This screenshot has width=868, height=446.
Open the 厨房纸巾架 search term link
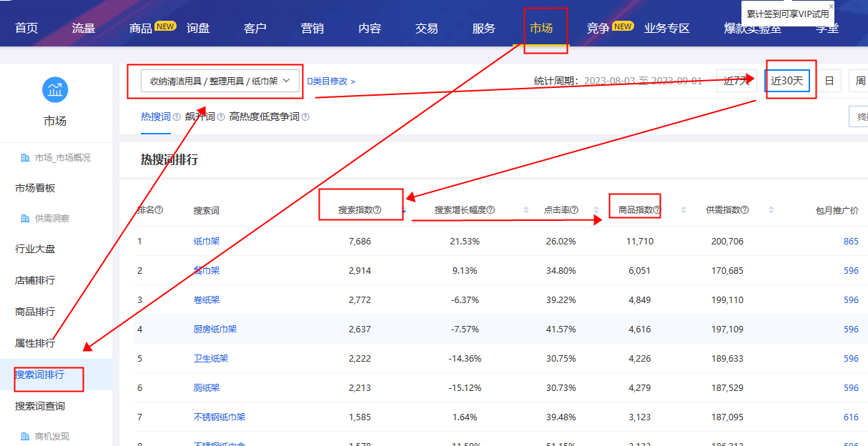coord(215,329)
